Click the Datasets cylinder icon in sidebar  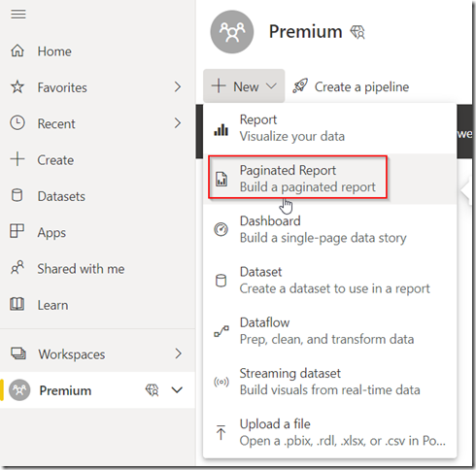(17, 195)
